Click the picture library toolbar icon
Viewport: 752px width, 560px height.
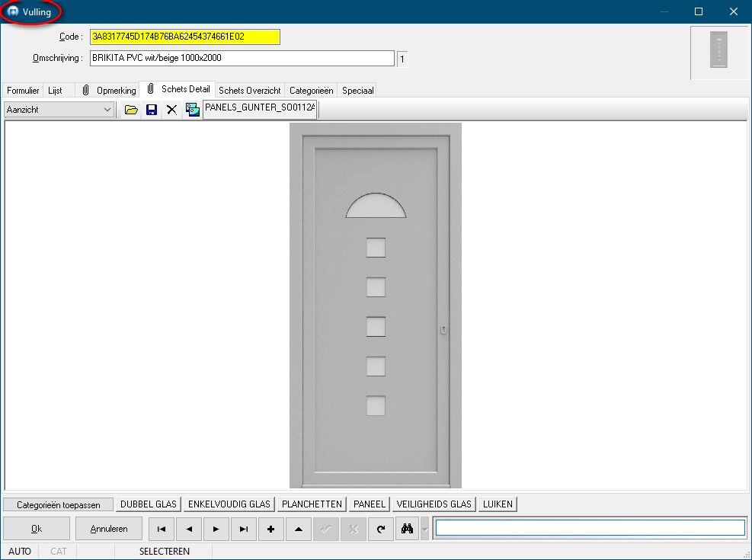pos(192,110)
